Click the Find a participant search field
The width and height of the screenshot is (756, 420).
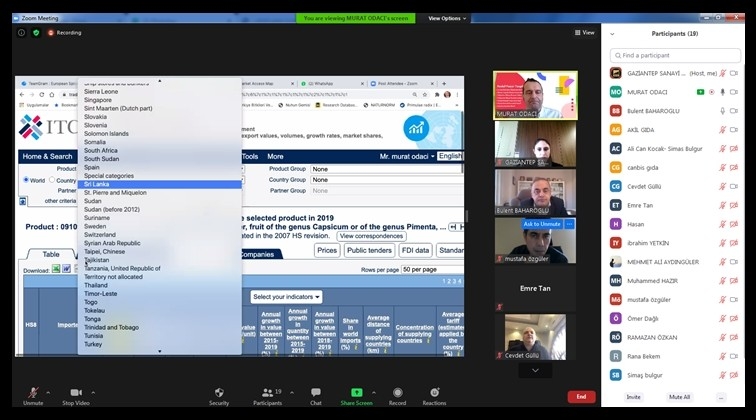pyautogui.click(x=678, y=55)
